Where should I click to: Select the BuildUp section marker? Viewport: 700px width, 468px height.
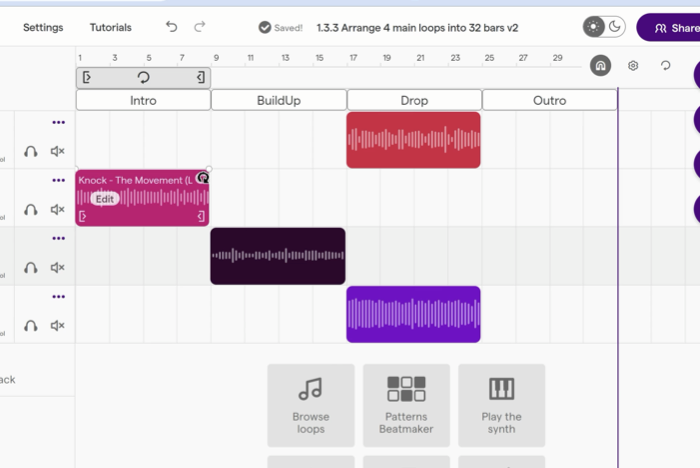click(x=279, y=100)
